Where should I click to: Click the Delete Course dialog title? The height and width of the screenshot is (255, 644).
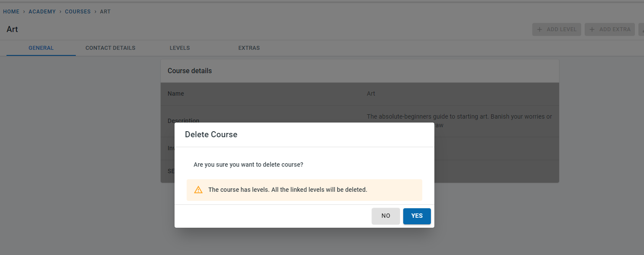pos(211,135)
